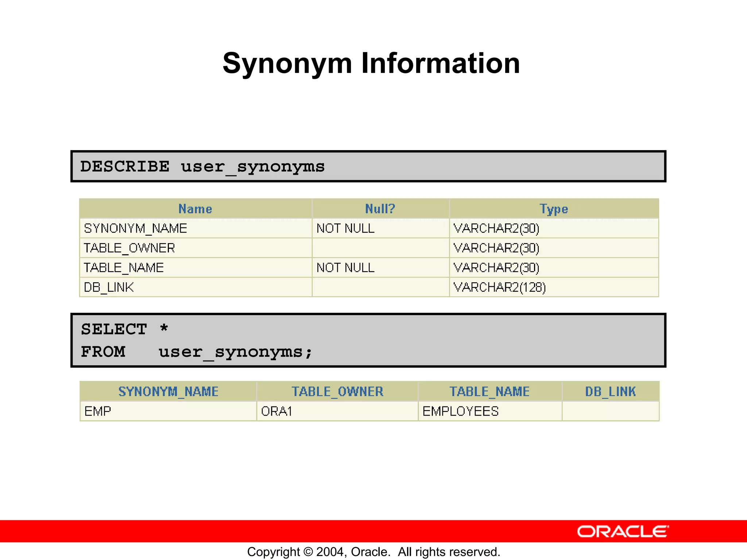Click the VARCHAR2(128) type cell
747x560 pixels.
(x=499, y=288)
